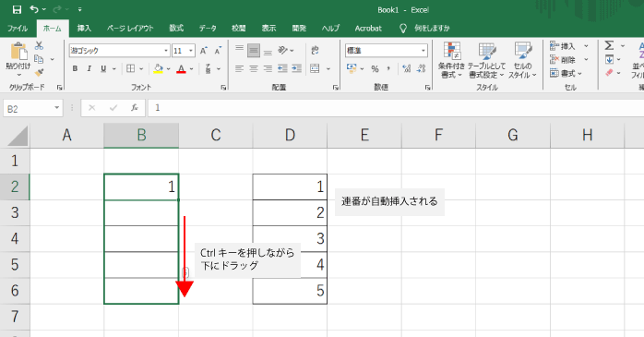Click the Borders grid icon

point(131,68)
